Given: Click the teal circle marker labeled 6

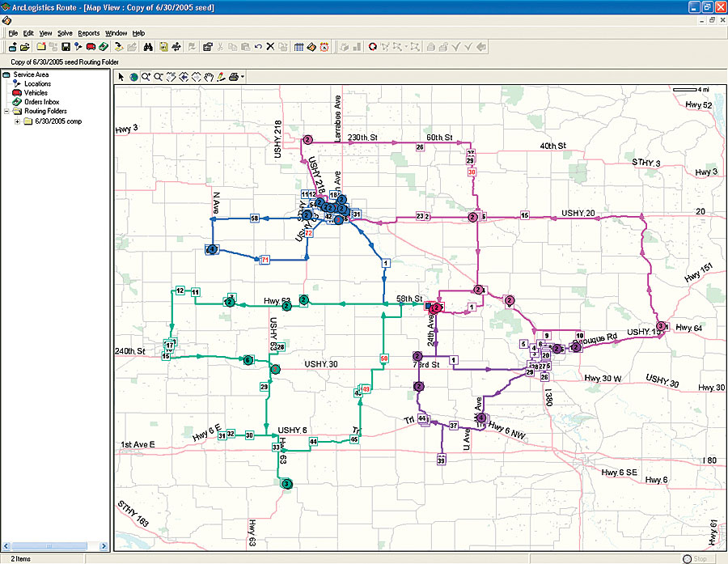Looking at the screenshot, I should (248, 360).
